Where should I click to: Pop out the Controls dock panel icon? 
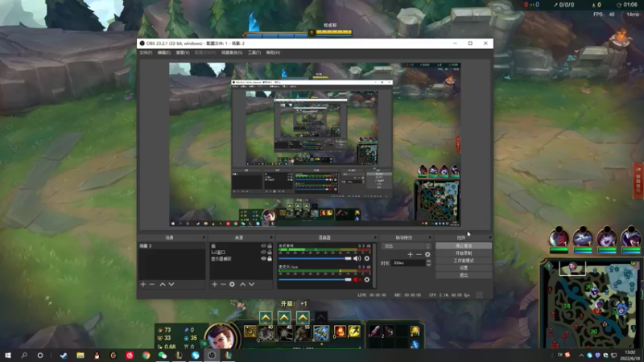(x=489, y=237)
